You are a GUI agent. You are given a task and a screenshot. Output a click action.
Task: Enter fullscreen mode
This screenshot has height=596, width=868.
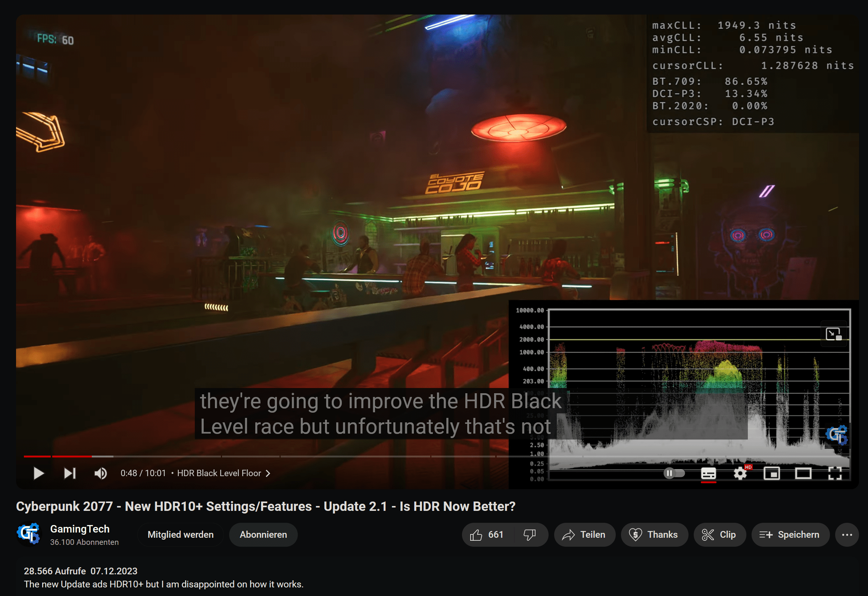pyautogui.click(x=835, y=473)
